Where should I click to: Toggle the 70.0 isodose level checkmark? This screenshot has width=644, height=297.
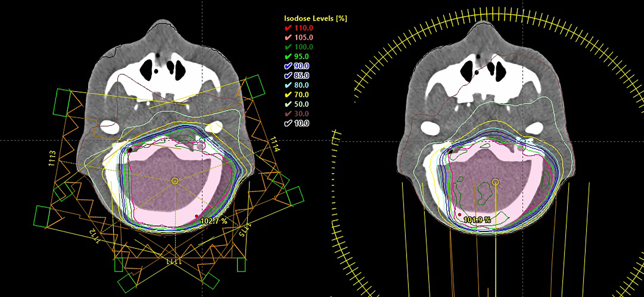coord(288,95)
